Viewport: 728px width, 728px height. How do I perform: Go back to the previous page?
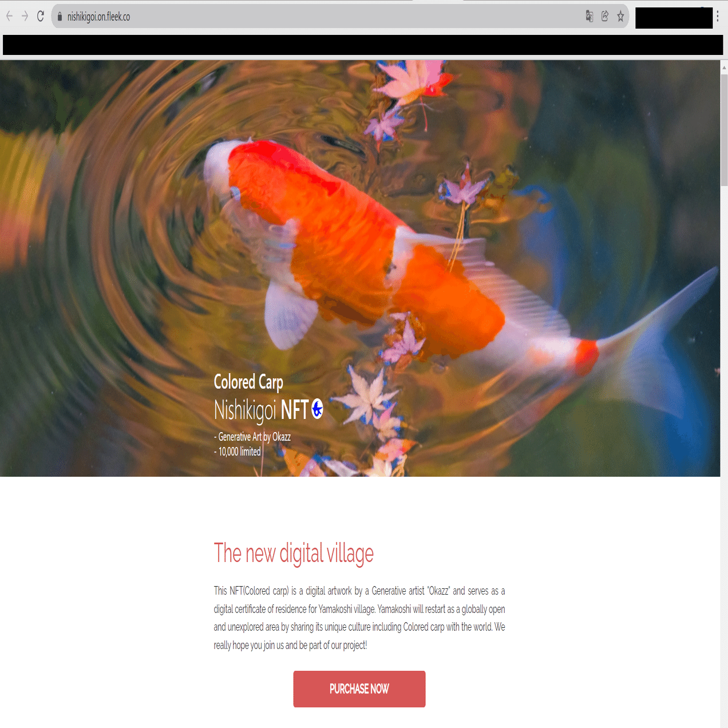(9, 16)
